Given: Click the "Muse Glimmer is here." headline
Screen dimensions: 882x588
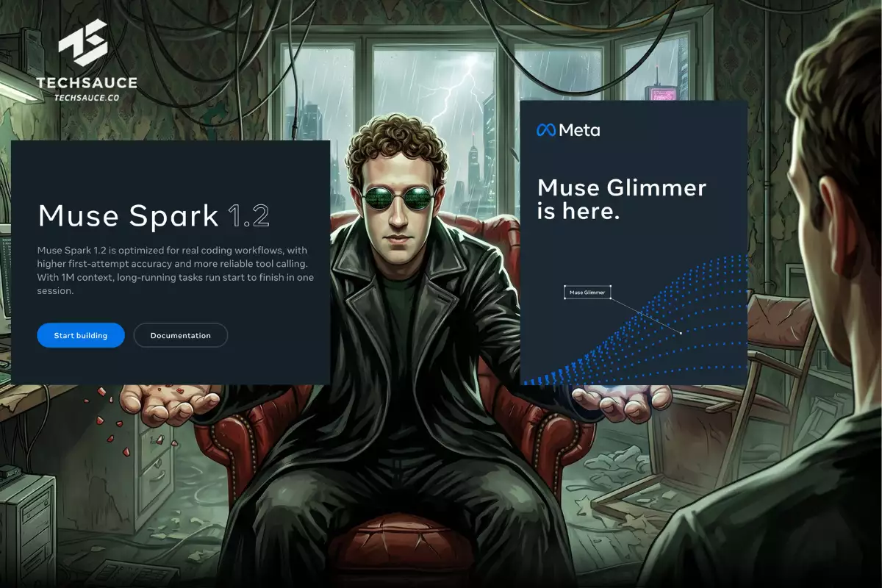Looking at the screenshot, I should [x=622, y=200].
